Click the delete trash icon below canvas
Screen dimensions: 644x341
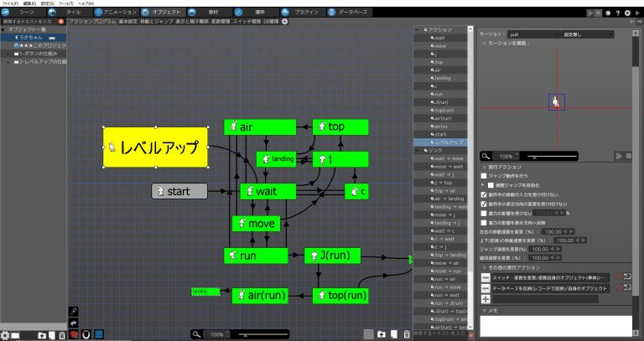[x=407, y=334]
